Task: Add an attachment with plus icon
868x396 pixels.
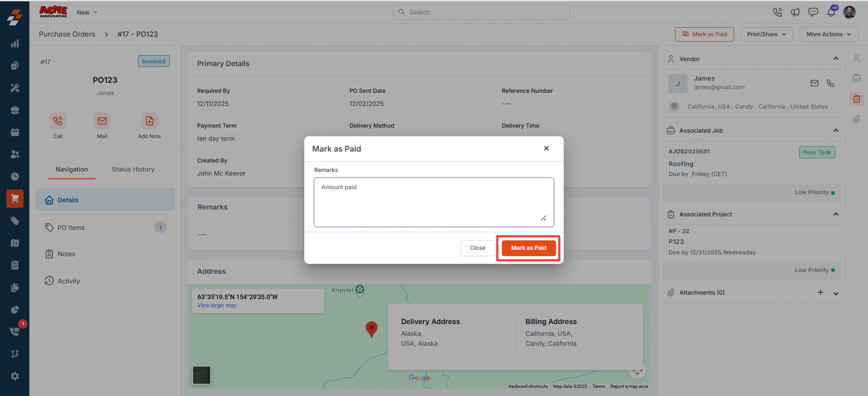Action: (x=821, y=292)
